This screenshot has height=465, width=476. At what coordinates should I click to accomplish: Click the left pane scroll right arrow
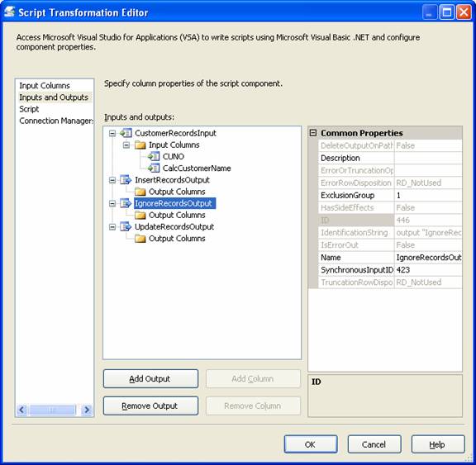click(87, 410)
